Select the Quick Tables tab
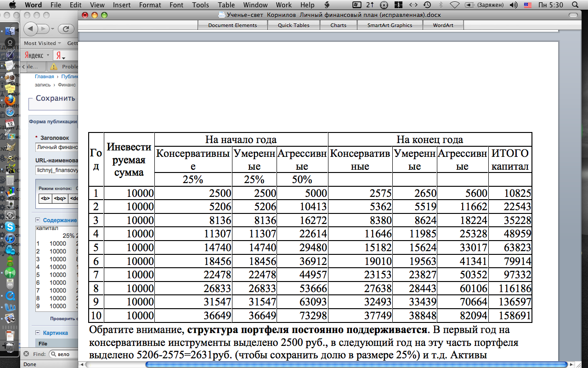Screen dimensions: 588x368 (x=294, y=25)
